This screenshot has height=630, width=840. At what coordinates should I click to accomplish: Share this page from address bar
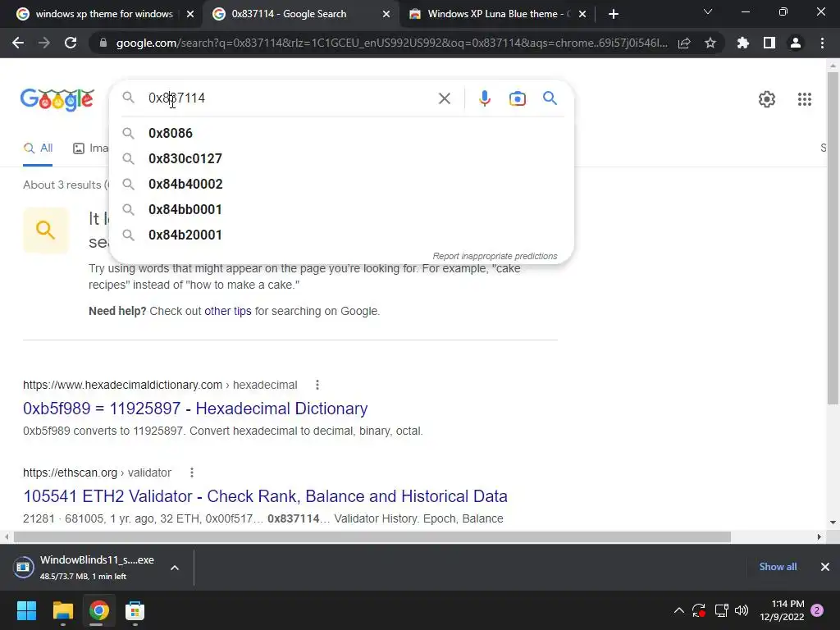[684, 43]
